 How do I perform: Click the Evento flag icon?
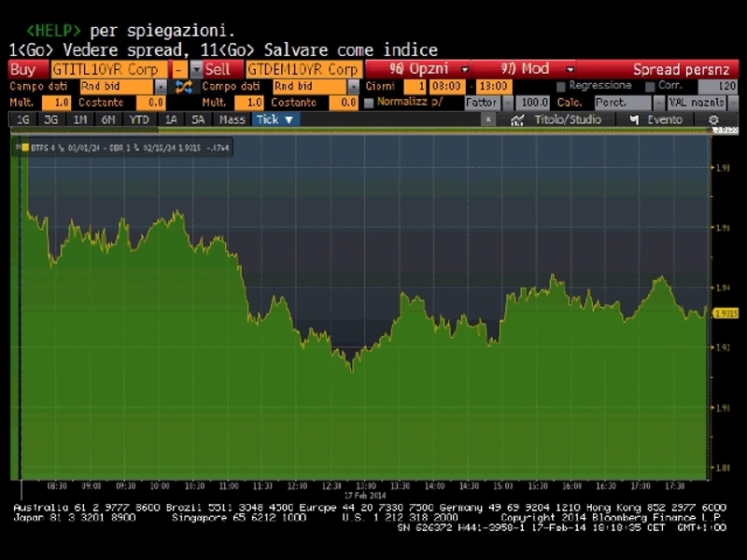point(635,119)
